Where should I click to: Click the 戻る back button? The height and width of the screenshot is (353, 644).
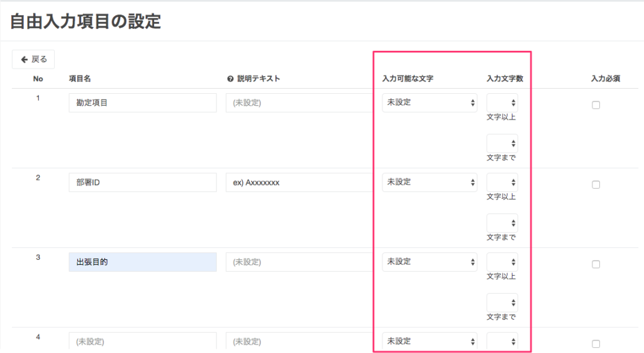pos(33,59)
